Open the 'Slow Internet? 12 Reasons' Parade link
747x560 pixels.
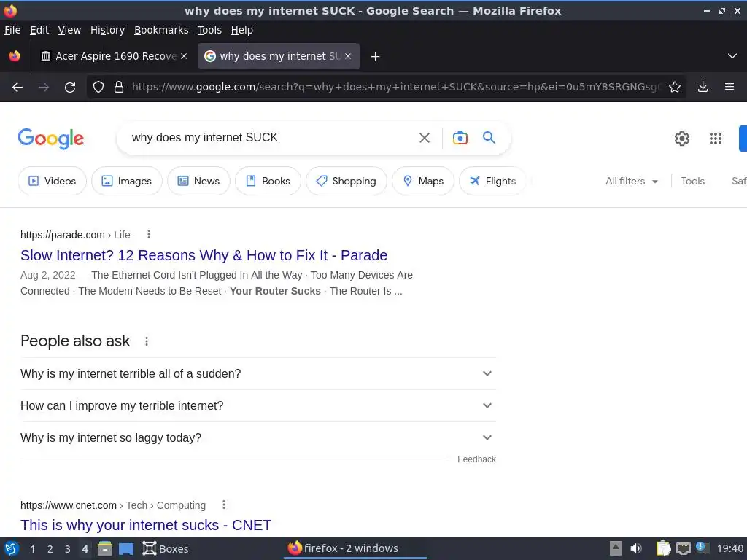tap(204, 255)
